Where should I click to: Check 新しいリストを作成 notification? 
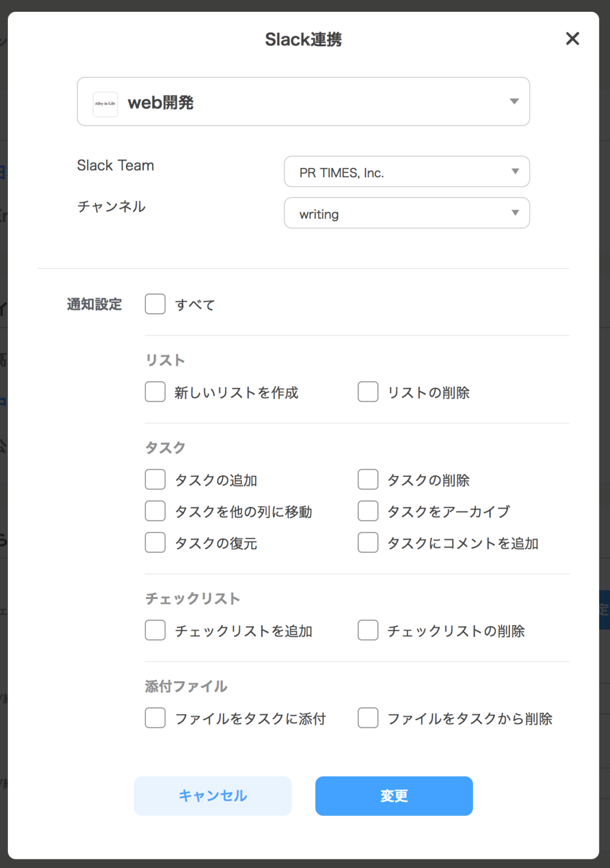(x=154, y=392)
